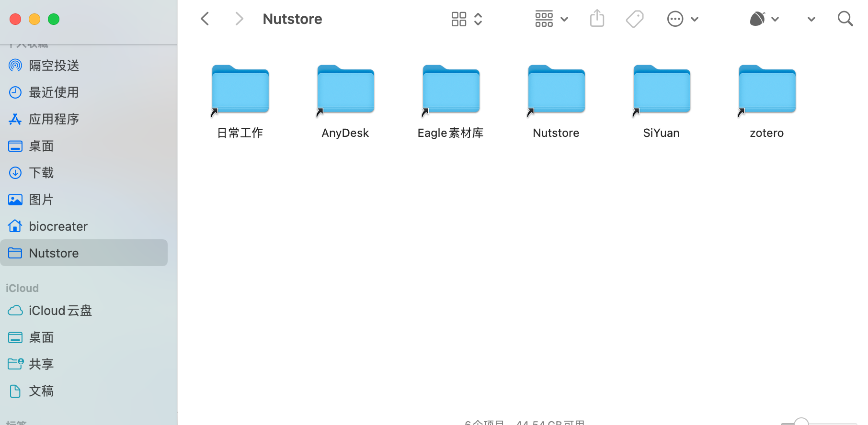
Task: Switch view using the icon grid button
Action: (x=459, y=19)
